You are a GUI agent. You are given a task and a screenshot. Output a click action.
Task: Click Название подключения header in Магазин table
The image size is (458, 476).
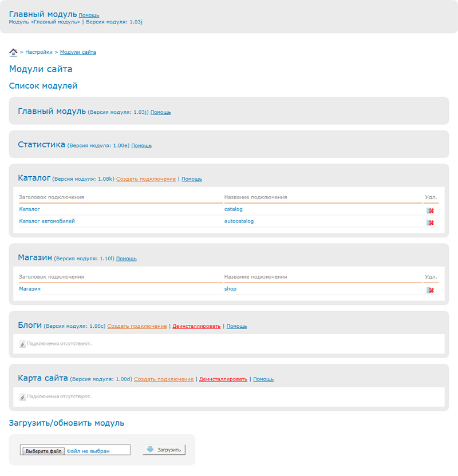255,277
